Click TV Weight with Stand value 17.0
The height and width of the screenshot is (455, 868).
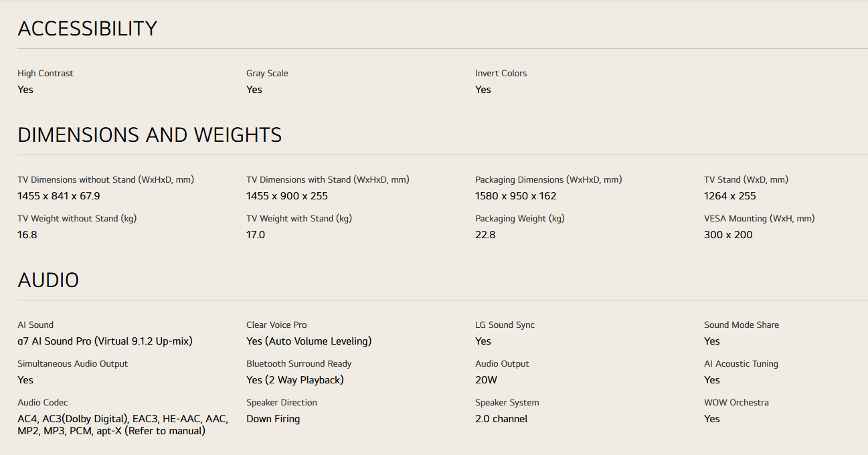(x=256, y=235)
